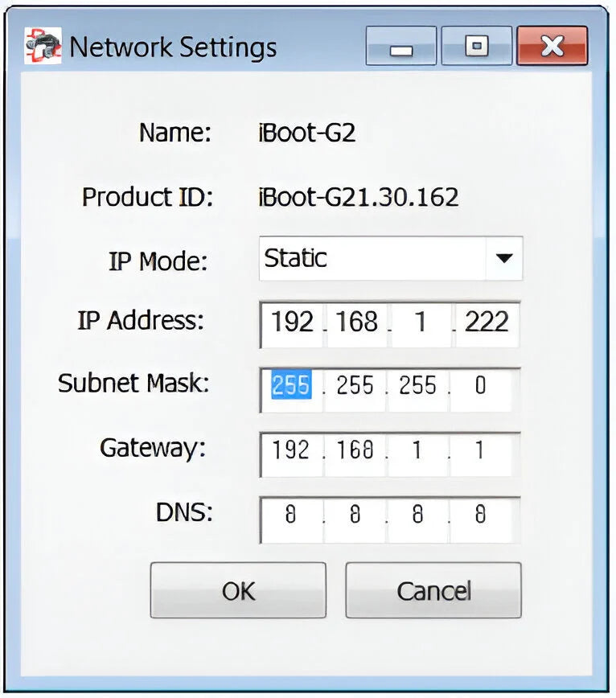Select the 168 octet in Gateway
616x698 pixels.
pyautogui.click(x=355, y=450)
